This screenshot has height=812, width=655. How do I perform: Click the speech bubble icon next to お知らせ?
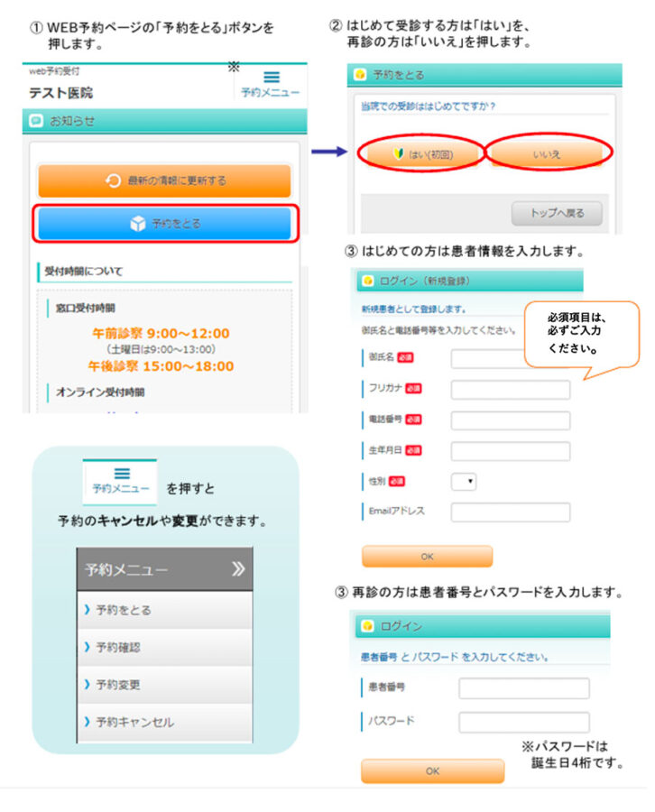click(36, 120)
